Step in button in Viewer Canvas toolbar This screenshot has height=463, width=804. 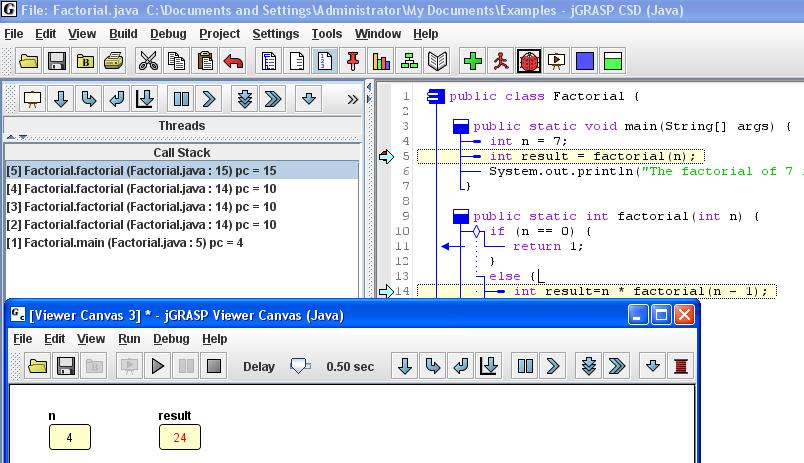click(433, 366)
